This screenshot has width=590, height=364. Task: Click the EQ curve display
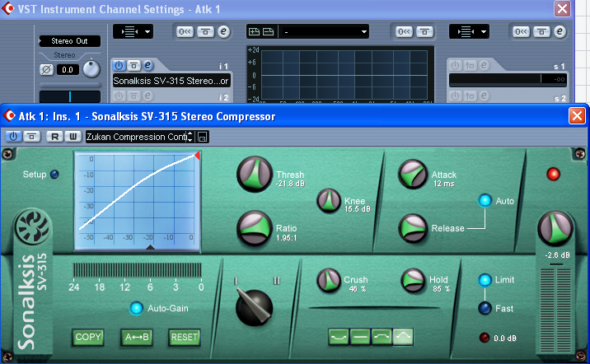point(341,74)
